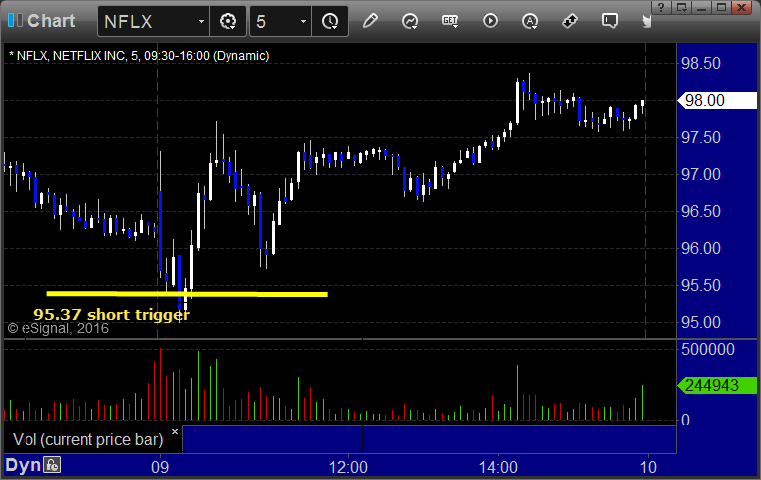Click the 95.00 price axis label

(700, 322)
